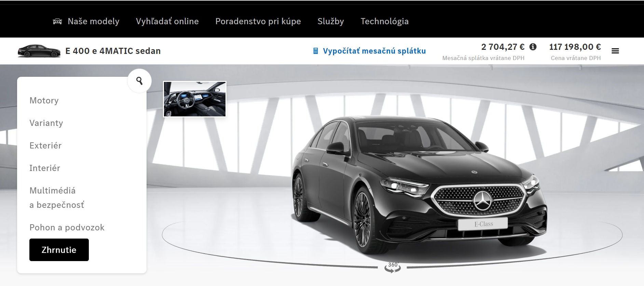Open Poradenstvo pri kúpe menu
The image size is (644, 286).
[258, 21]
